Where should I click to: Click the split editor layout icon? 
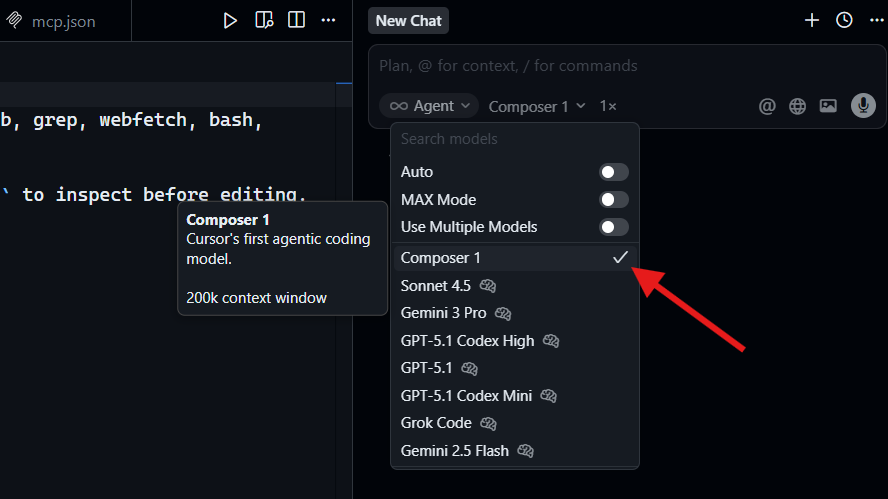tap(296, 20)
